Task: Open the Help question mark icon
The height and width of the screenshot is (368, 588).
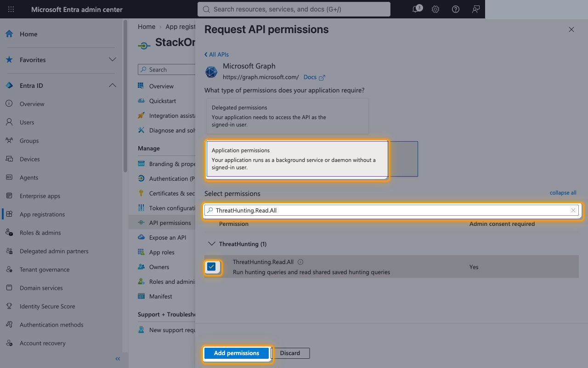Action: (456, 9)
